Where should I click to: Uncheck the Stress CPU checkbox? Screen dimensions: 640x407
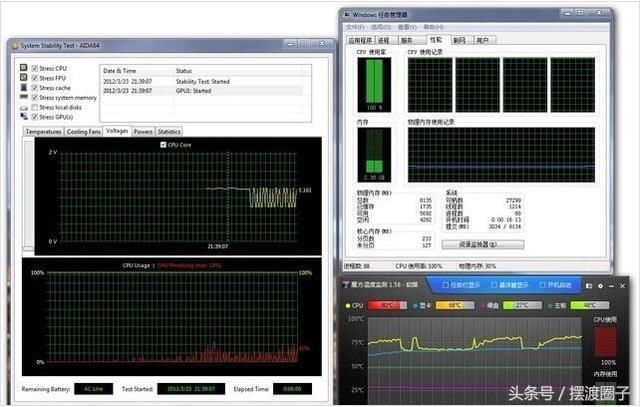tap(35, 68)
